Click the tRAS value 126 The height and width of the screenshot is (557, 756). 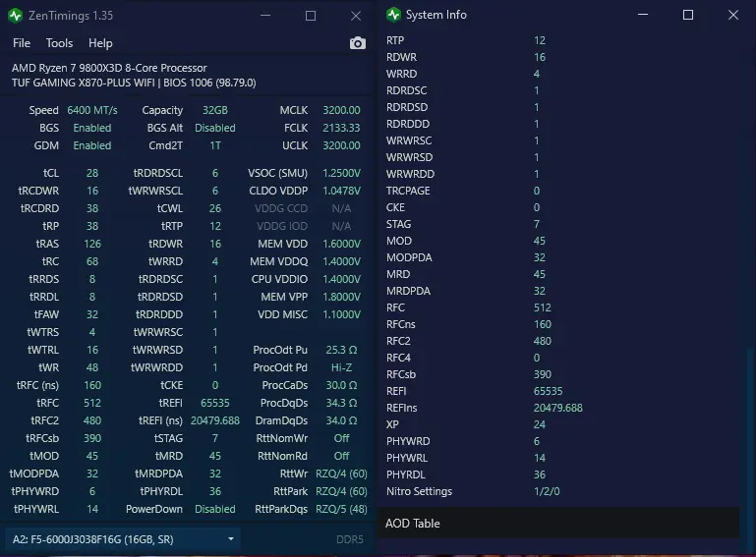pyautogui.click(x=92, y=244)
